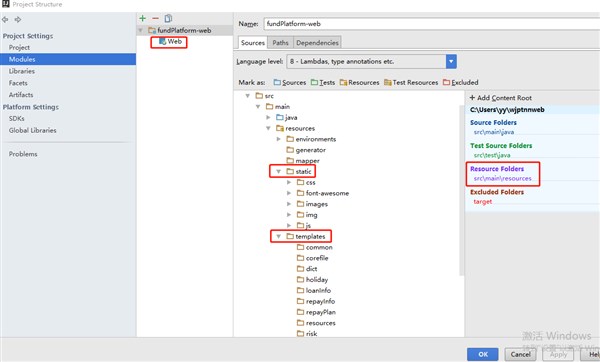Select the resources folder row under templates
Viewport: 600px width, 362px height.
316,323
